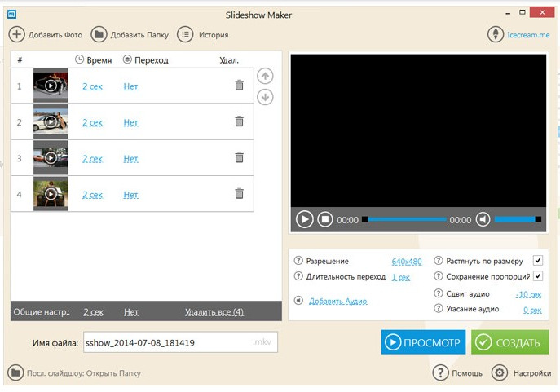Open the Icecream.me link

(x=528, y=35)
